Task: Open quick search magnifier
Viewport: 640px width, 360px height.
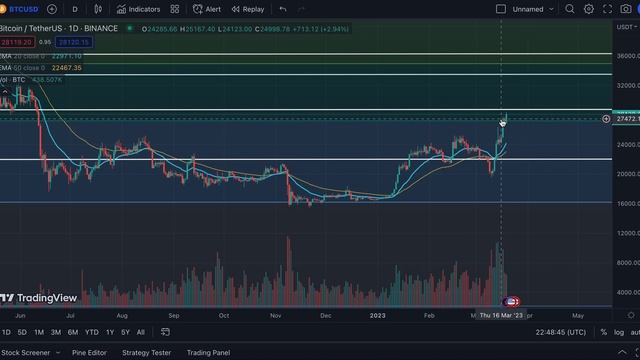Action: tap(570, 9)
